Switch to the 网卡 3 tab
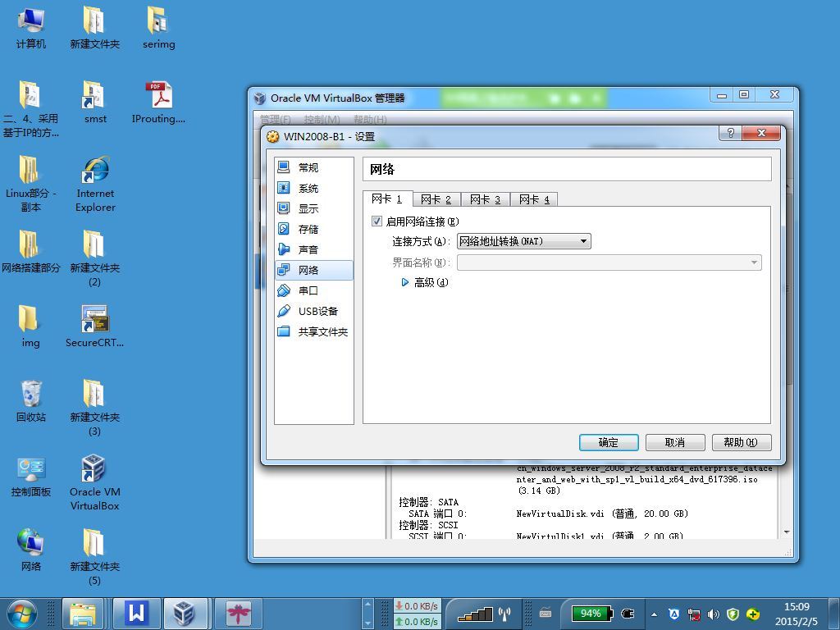The width and height of the screenshot is (840, 630). (486, 200)
